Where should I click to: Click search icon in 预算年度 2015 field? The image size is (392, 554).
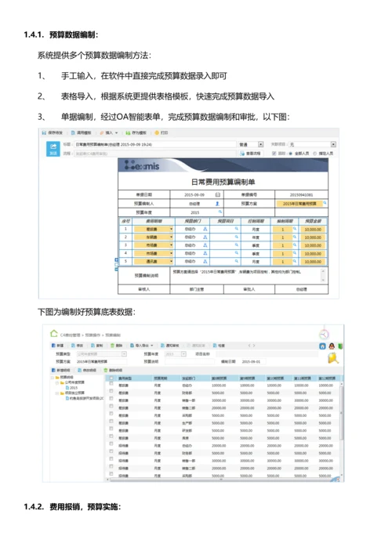(220, 212)
